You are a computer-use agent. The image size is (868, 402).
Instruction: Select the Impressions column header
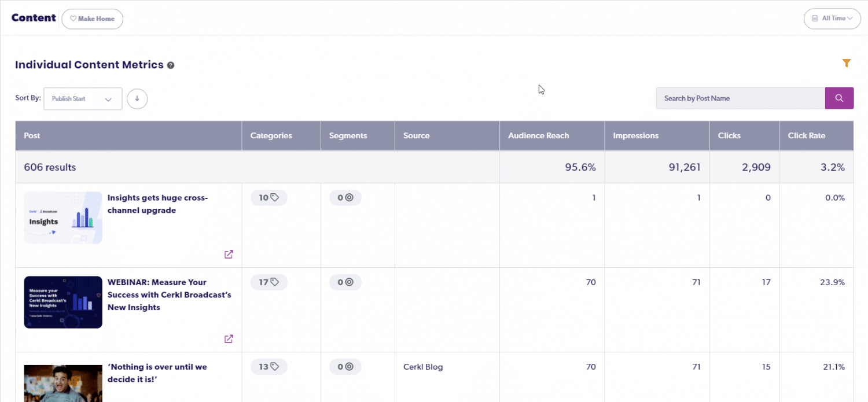click(x=635, y=135)
